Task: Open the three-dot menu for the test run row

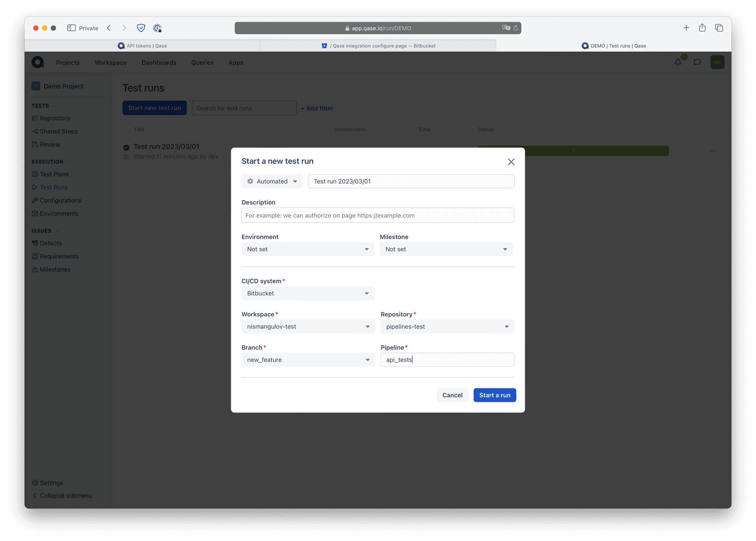Action: coord(713,151)
